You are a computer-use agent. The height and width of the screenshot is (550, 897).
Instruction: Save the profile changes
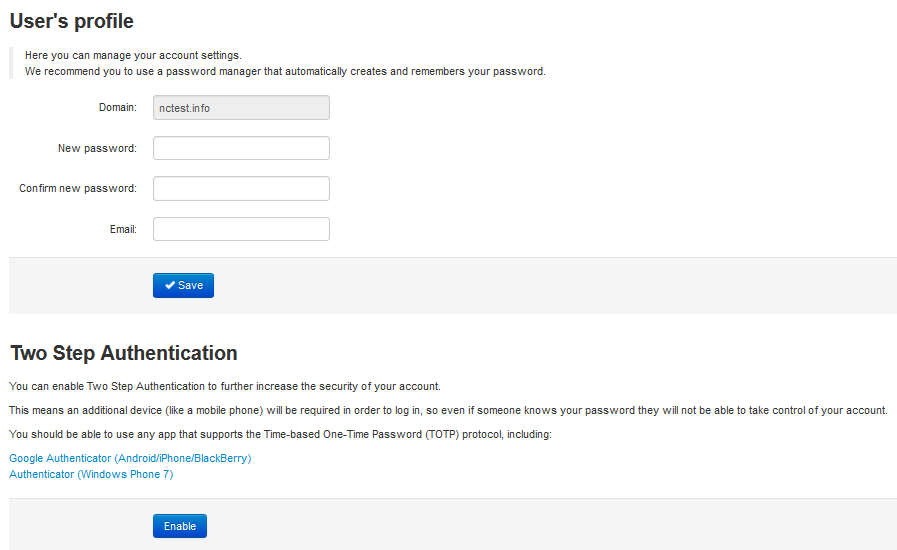point(183,285)
